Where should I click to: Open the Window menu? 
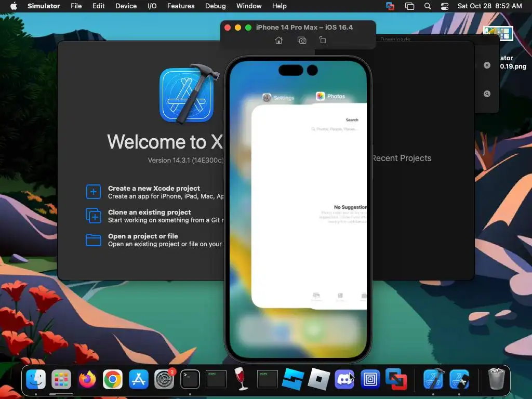249,6
